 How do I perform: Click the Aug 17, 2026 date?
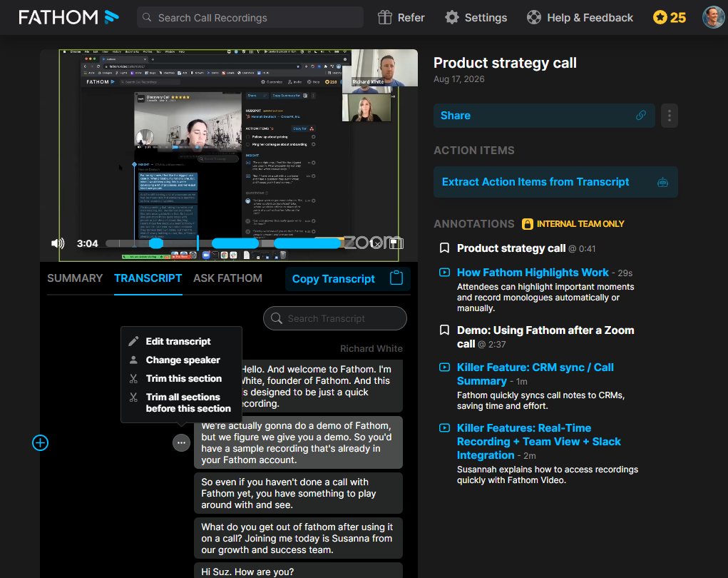(458, 79)
